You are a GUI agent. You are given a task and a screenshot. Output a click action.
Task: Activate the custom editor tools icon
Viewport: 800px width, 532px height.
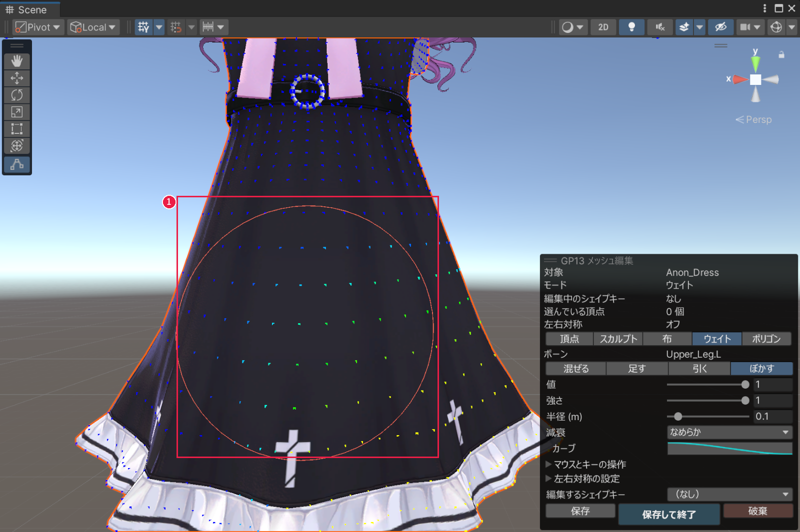[x=17, y=164]
